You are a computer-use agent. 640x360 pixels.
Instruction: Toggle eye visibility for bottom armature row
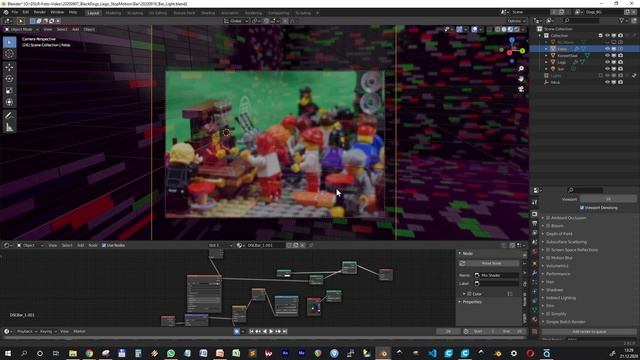click(x=607, y=82)
